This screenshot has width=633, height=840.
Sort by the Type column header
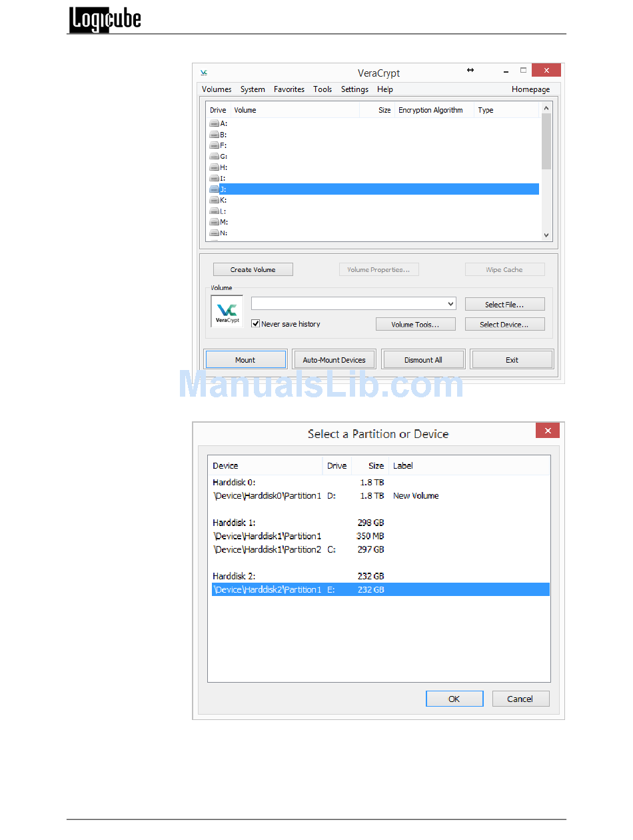tap(506, 110)
